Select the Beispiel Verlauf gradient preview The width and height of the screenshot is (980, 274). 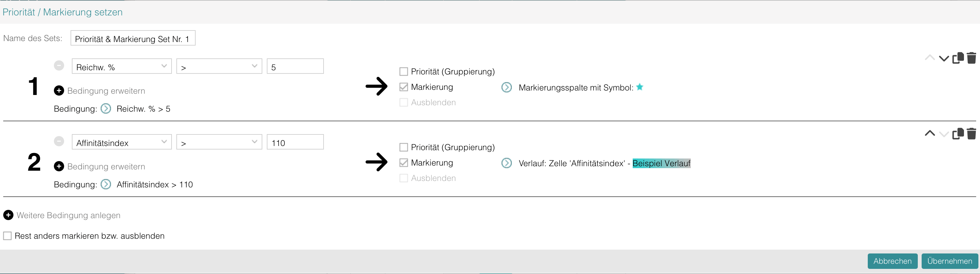coord(662,163)
